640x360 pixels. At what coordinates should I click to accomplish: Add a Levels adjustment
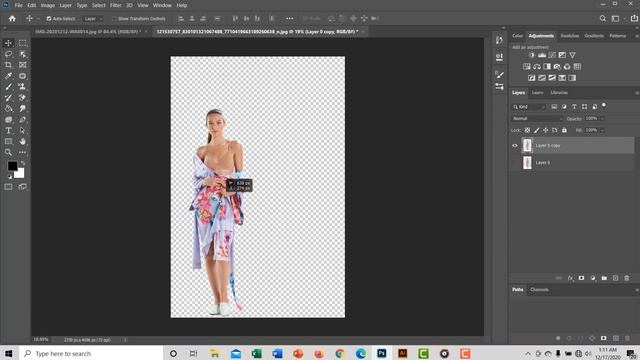542,55
